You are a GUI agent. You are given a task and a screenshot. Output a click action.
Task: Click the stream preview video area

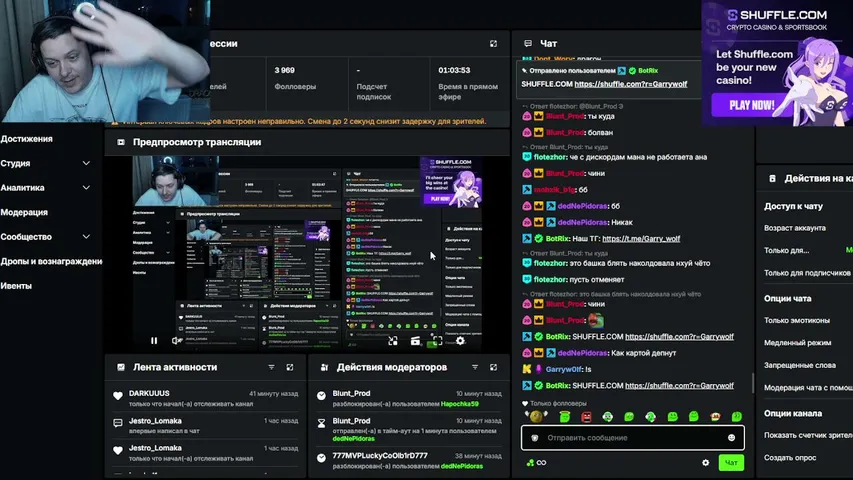307,255
